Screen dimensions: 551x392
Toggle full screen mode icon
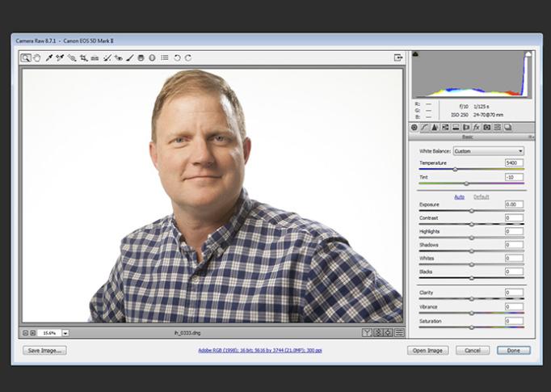coord(398,57)
